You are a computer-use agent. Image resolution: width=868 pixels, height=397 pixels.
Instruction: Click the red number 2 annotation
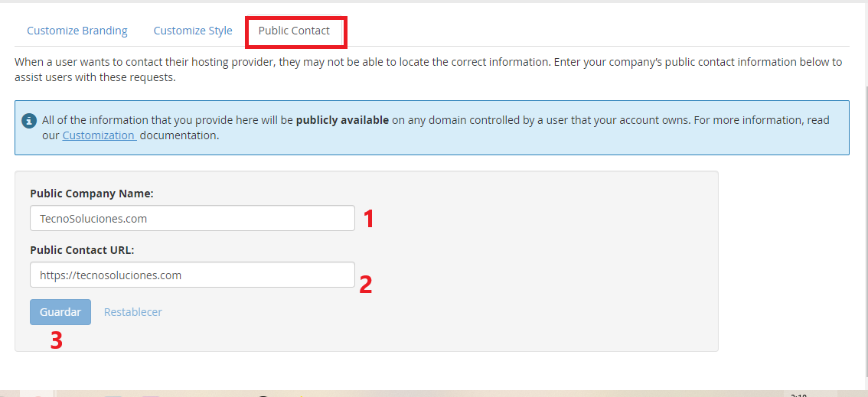coord(366,285)
